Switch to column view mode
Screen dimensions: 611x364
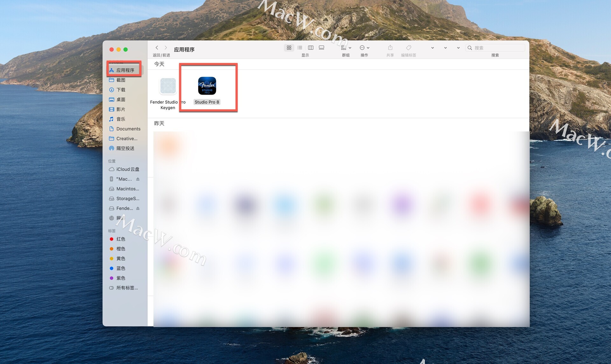(x=311, y=48)
